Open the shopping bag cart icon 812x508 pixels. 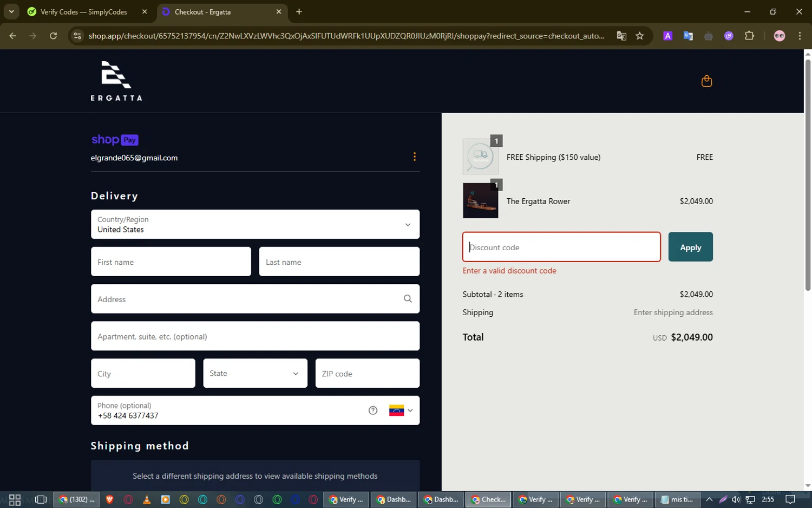tap(706, 81)
